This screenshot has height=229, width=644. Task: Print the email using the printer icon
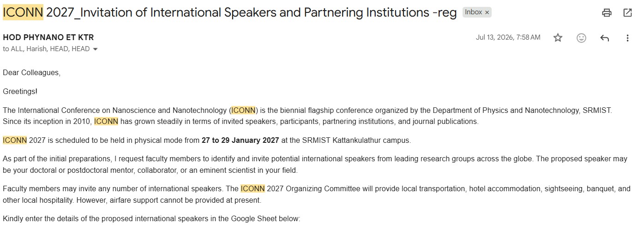607,13
